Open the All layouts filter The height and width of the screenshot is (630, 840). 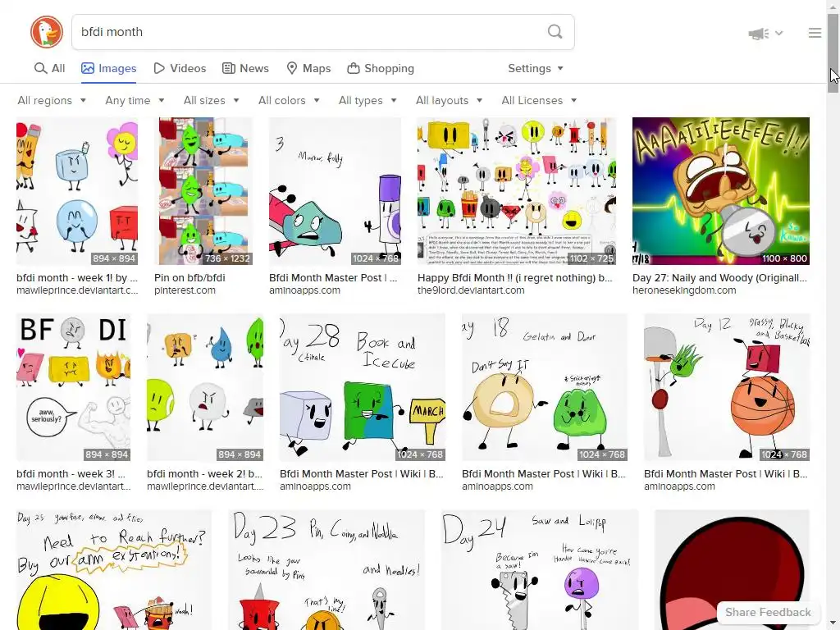pyautogui.click(x=449, y=101)
